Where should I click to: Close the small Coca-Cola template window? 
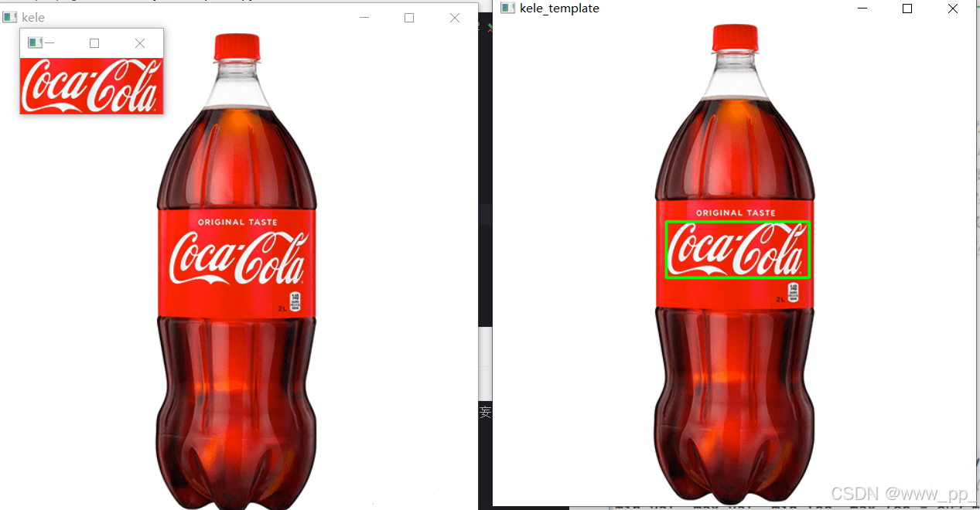140,43
